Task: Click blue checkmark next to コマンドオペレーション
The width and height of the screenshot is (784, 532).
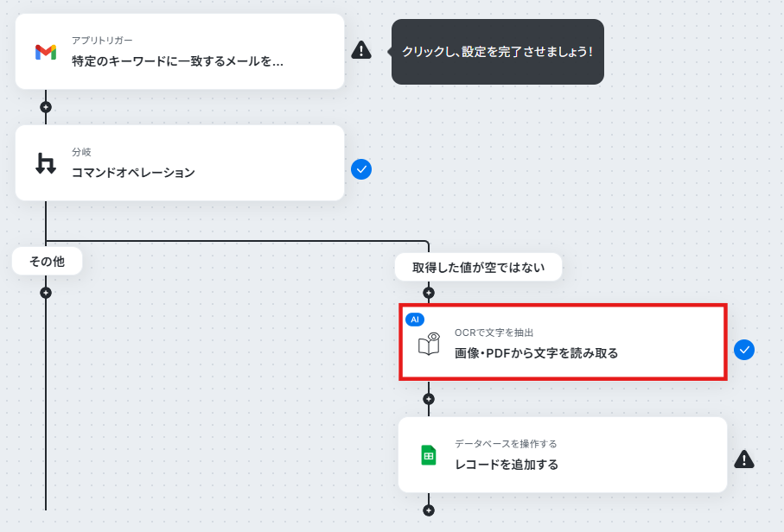Action: click(361, 169)
